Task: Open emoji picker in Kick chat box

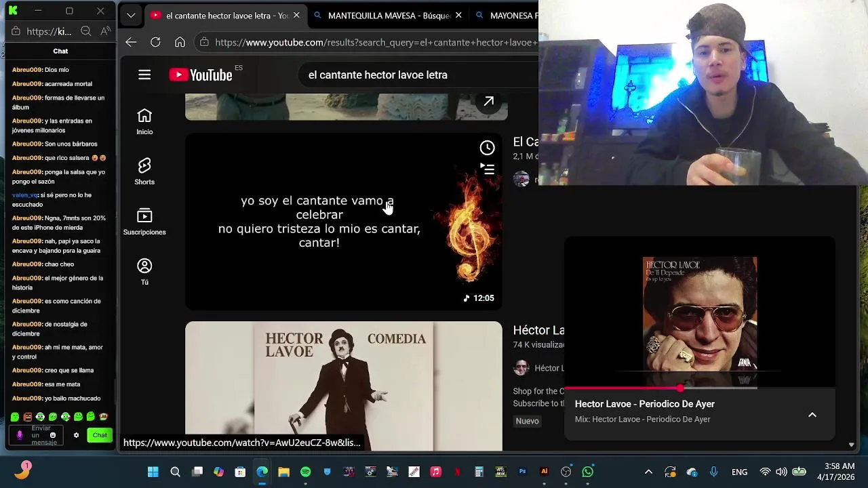Action: click(52, 435)
